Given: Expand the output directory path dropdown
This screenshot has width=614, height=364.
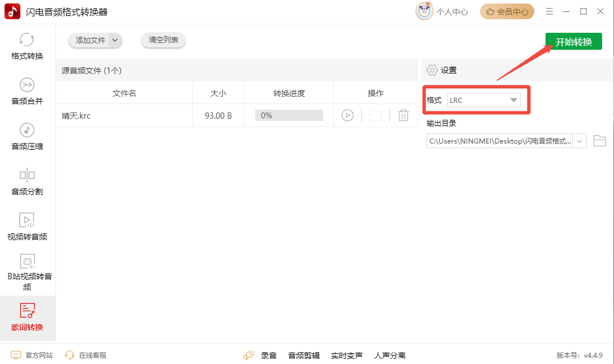Looking at the screenshot, I should pyautogui.click(x=579, y=141).
